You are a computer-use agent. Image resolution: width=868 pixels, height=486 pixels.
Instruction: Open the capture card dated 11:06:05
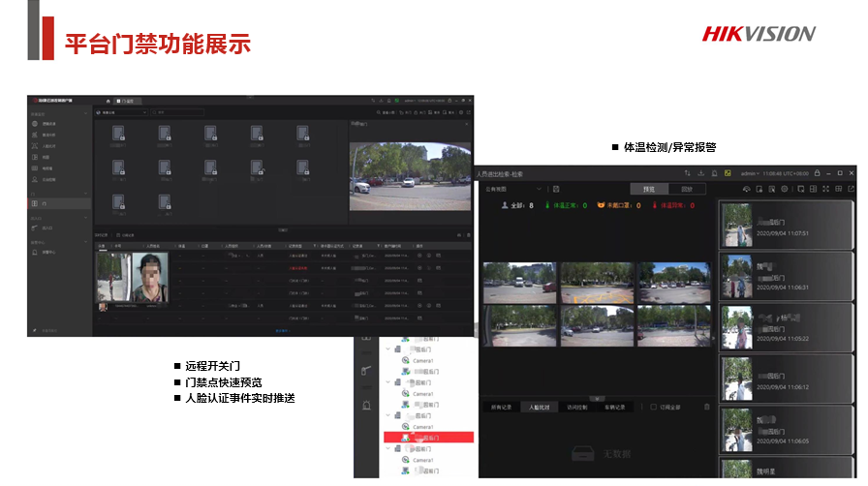(786, 430)
